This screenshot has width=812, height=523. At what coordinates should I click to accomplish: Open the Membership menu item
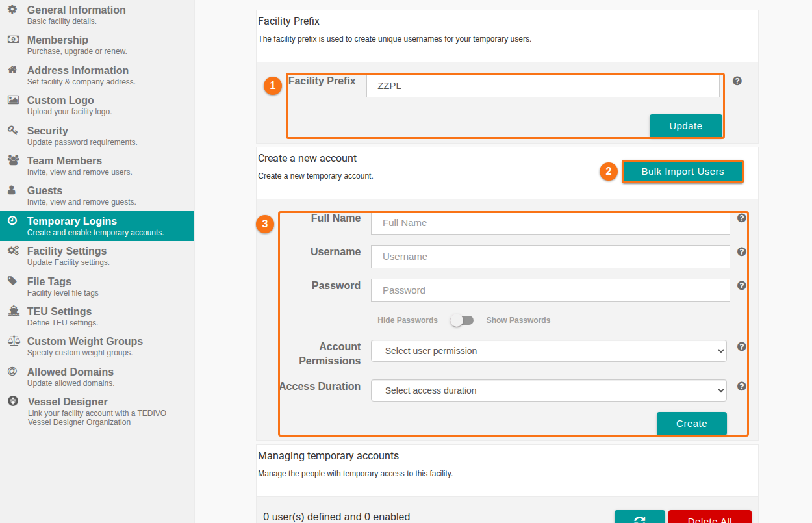tap(97, 45)
